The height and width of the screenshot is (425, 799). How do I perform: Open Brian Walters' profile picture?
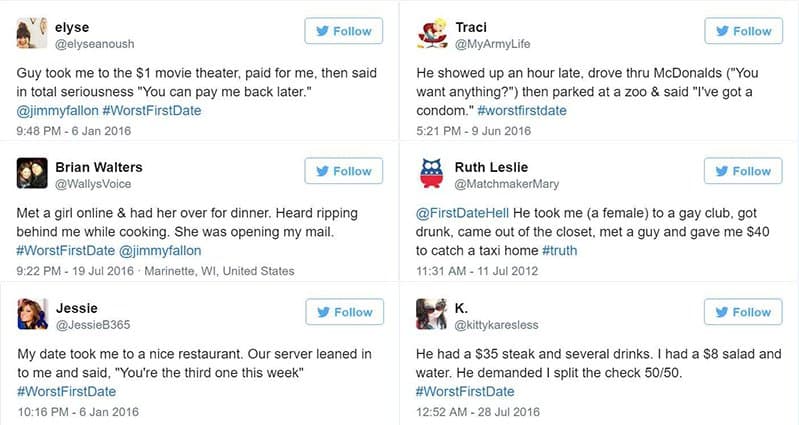32,174
